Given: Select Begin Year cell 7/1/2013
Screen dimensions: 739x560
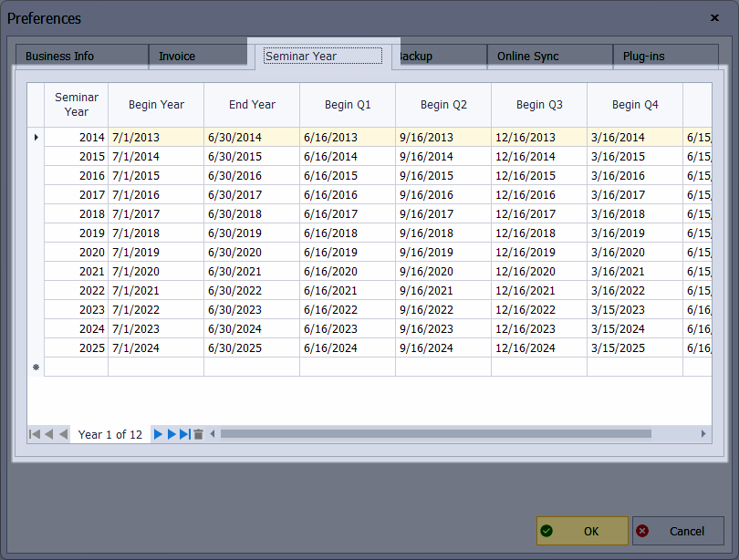Looking at the screenshot, I should (156, 137).
